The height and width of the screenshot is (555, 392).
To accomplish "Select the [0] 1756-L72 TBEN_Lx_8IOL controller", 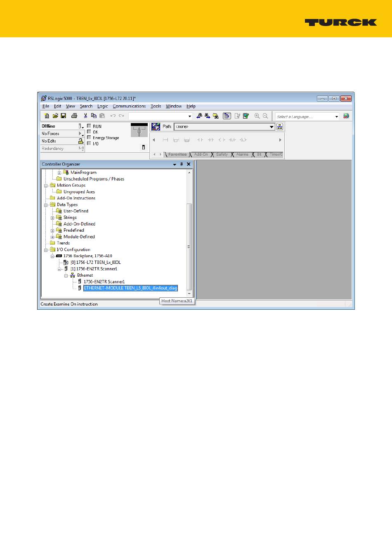I will pos(96,263).
